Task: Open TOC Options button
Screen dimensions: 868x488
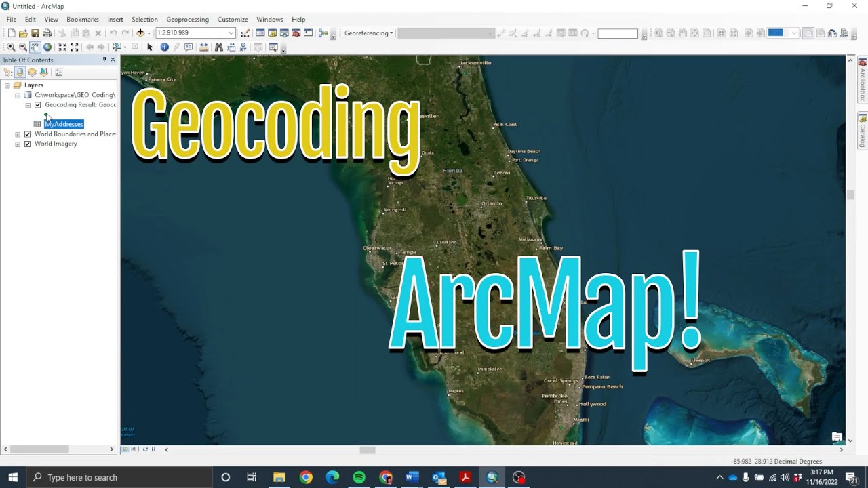Action: [x=59, y=72]
